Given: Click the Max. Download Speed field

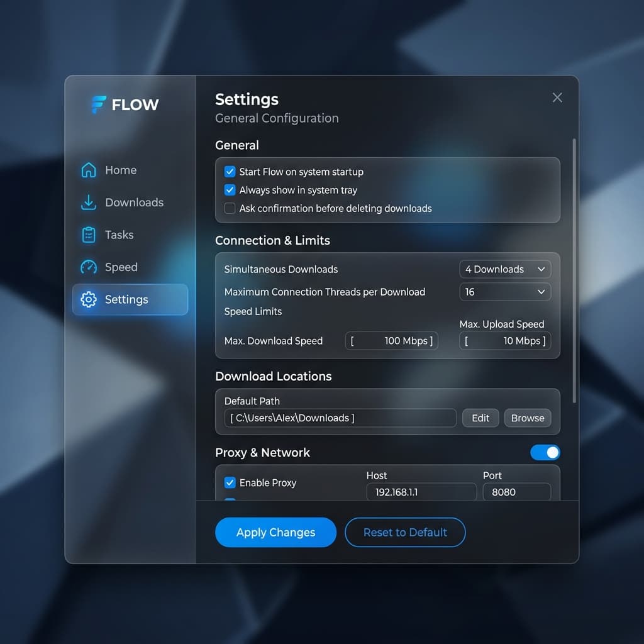Looking at the screenshot, I should pyautogui.click(x=391, y=340).
